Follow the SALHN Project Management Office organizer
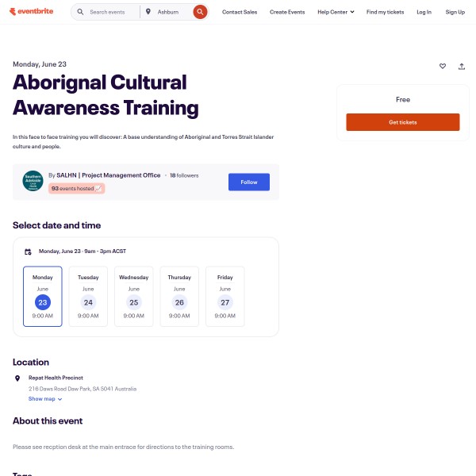Image resolution: width=476 pixels, height=476 pixels. (249, 182)
